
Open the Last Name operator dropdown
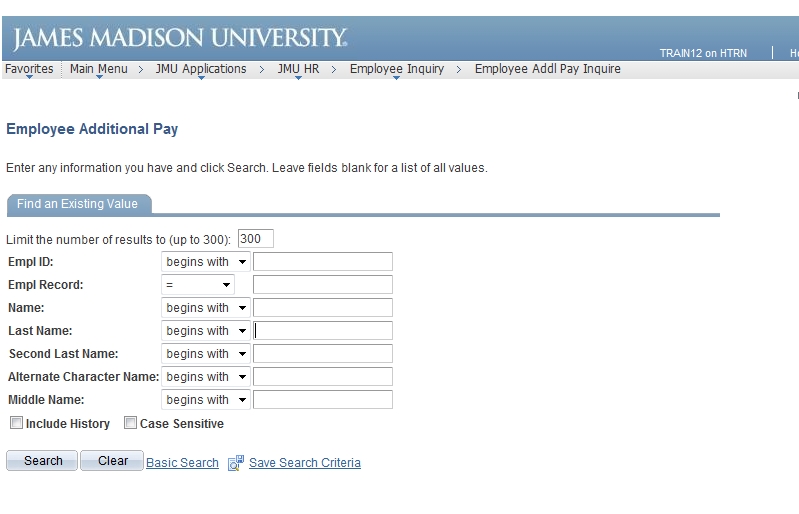206,331
